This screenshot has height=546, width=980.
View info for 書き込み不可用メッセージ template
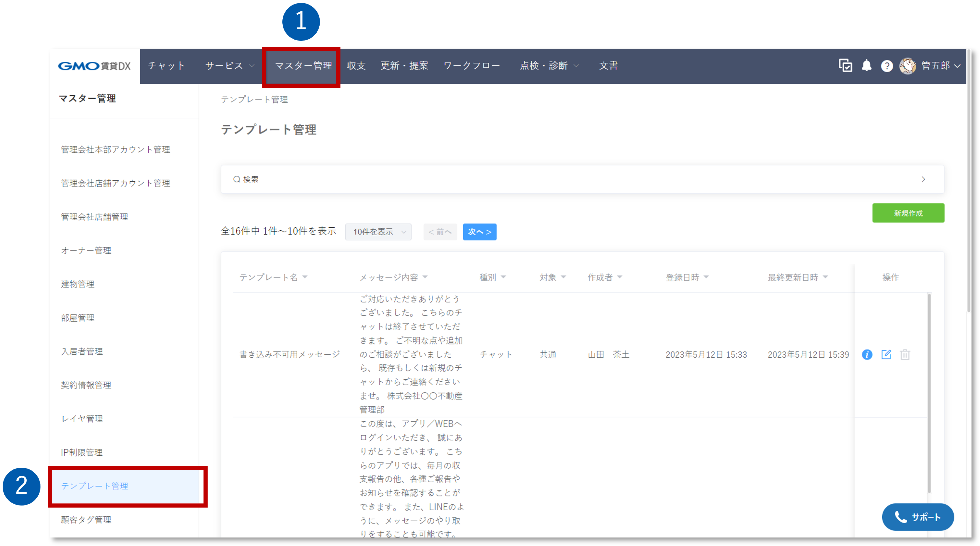[x=867, y=354]
